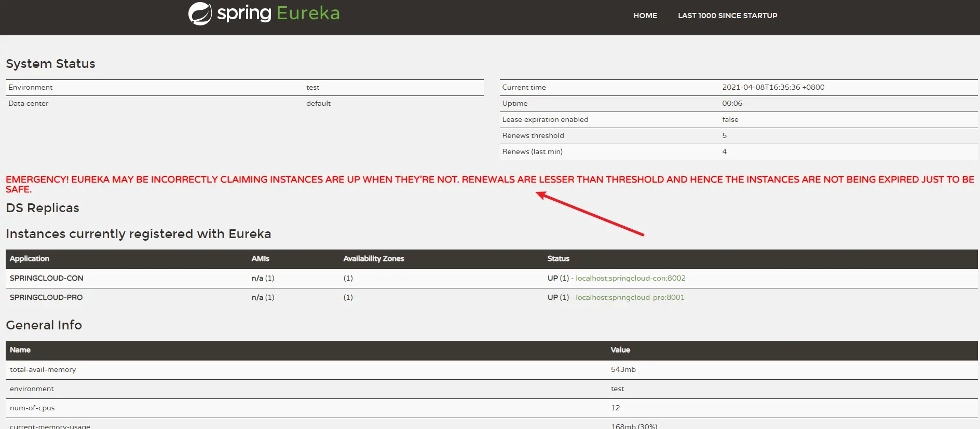980x429 pixels.
Task: Click the Value column header in General Info
Action: pyautogui.click(x=620, y=350)
